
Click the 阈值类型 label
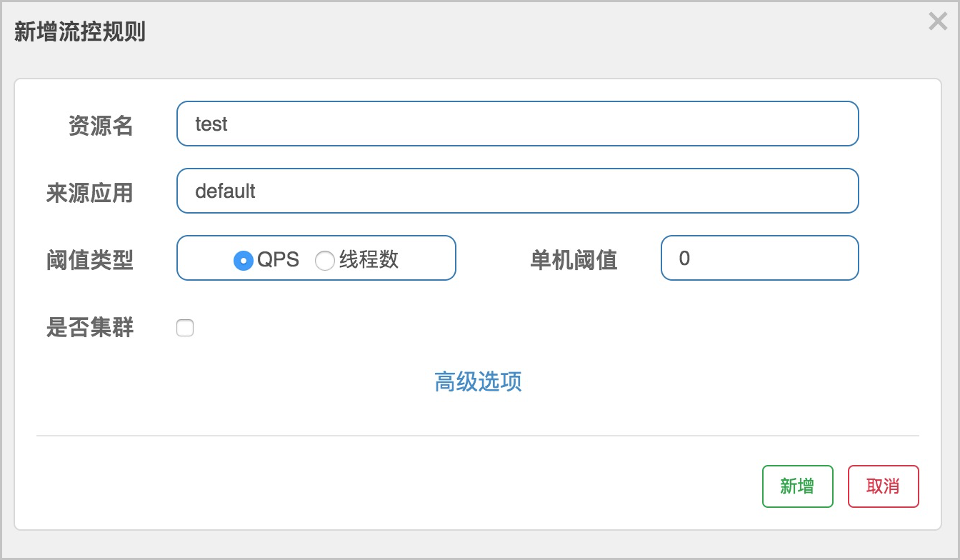pos(90,260)
